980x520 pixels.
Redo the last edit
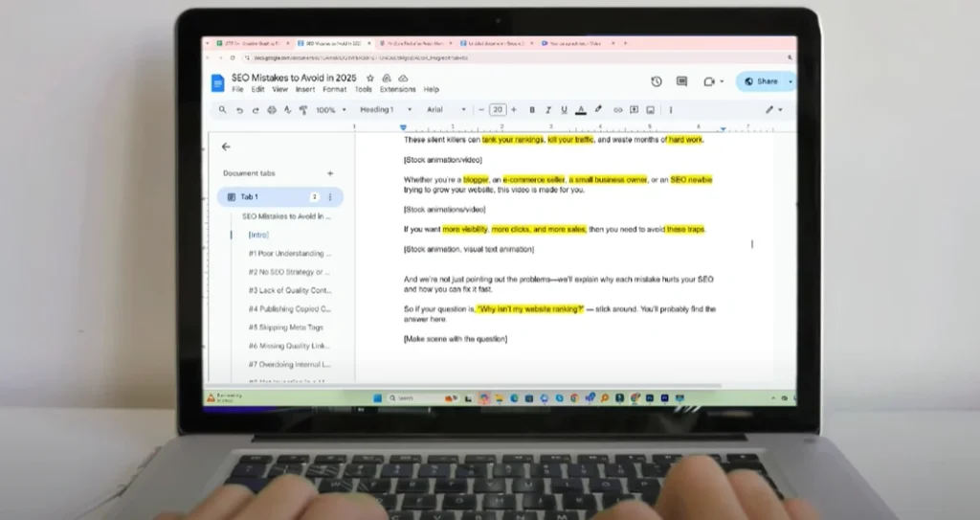255,110
